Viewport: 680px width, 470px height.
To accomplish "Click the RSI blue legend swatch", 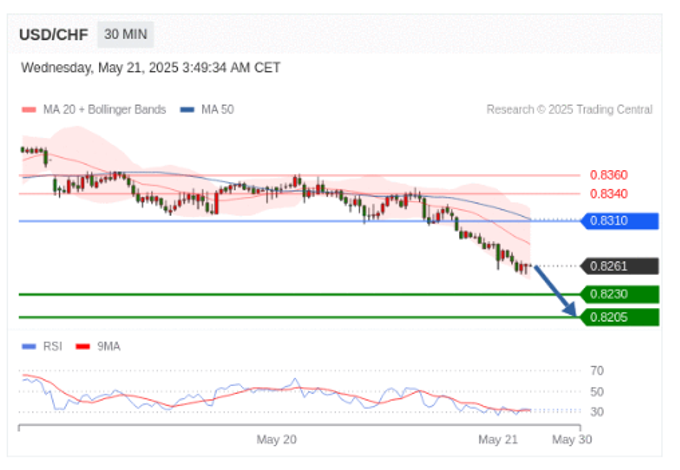I will [29, 346].
